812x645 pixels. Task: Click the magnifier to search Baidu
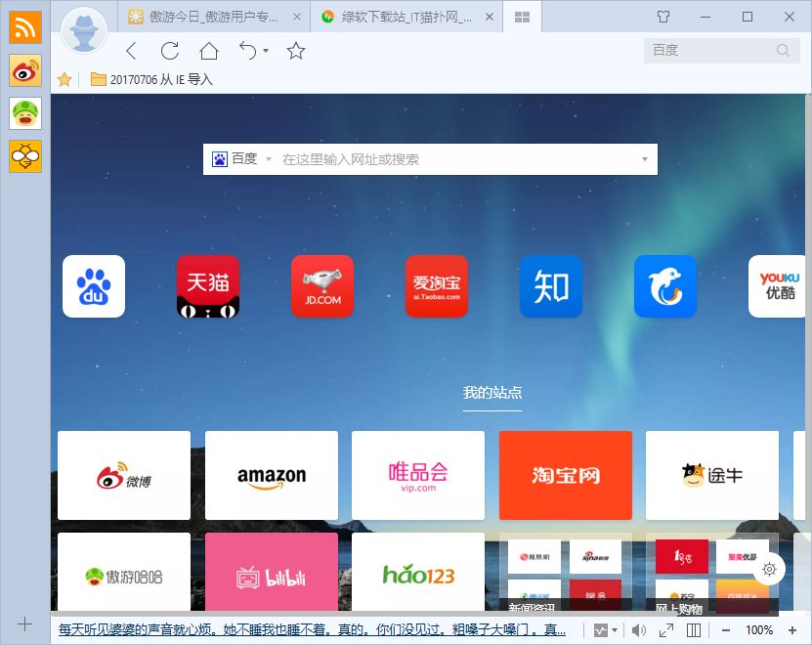pos(782,50)
